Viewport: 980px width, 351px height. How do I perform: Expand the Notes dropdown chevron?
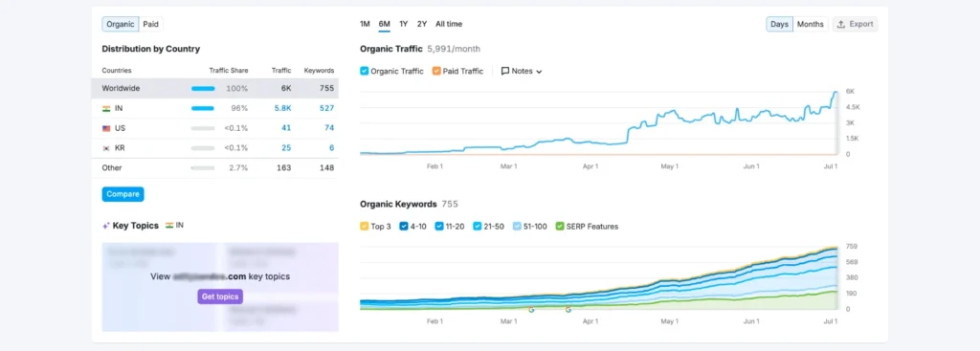(539, 72)
